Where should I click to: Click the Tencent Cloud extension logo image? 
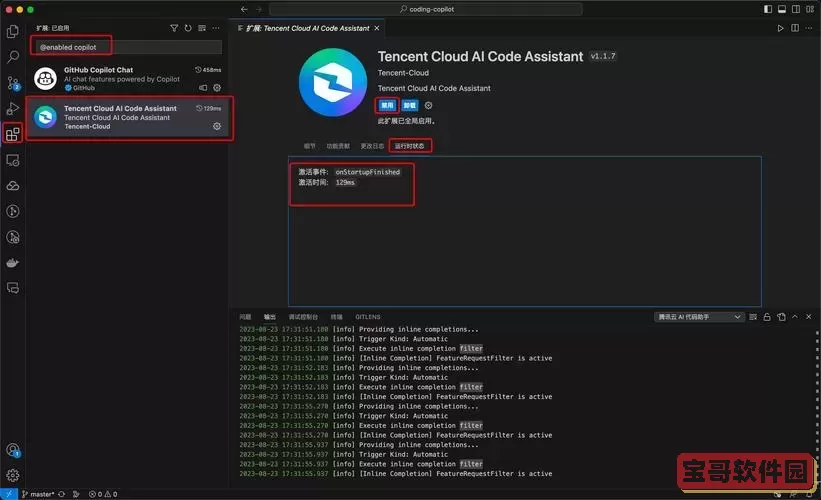point(333,82)
